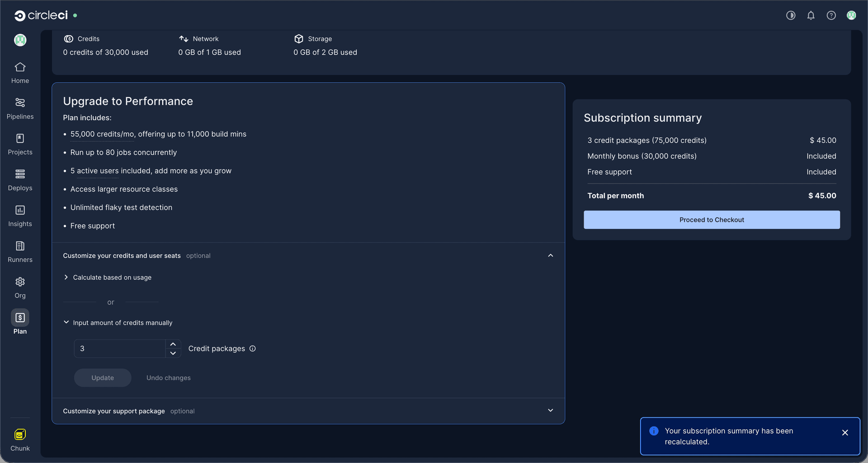This screenshot has width=868, height=463.
Task: Open the Pipelines sidebar icon
Action: tap(20, 103)
